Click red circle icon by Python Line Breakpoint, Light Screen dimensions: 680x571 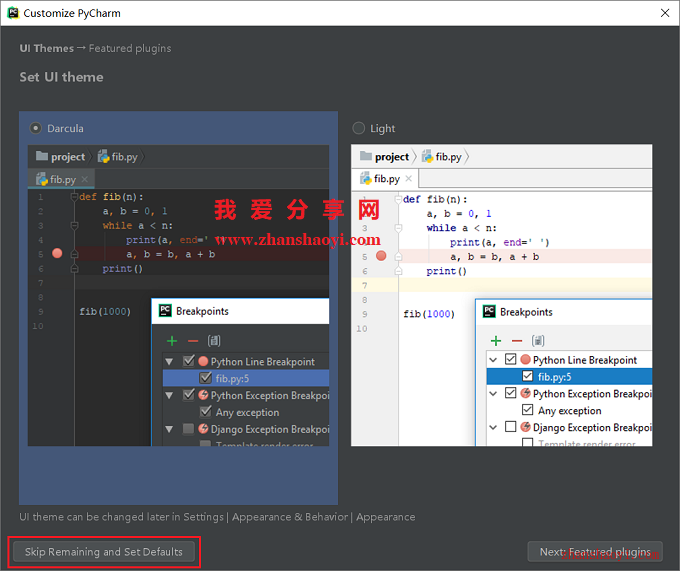coord(526,359)
